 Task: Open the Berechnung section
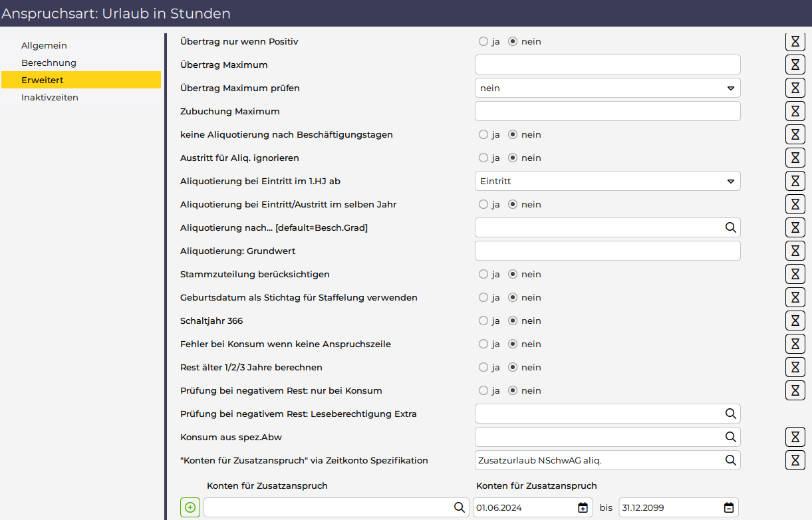[x=49, y=63]
